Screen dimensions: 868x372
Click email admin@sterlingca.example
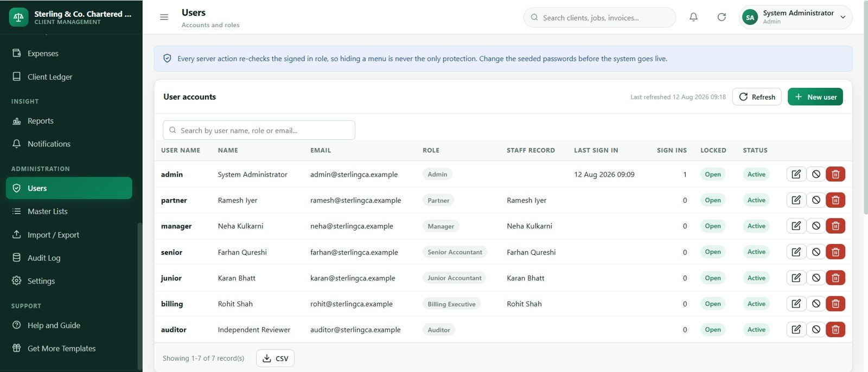pyautogui.click(x=354, y=175)
